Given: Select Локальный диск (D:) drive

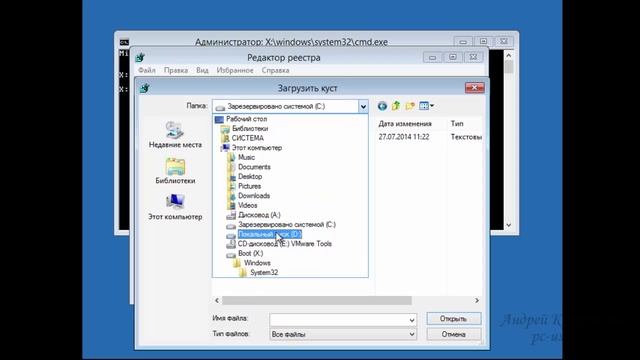Looking at the screenshot, I should tap(269, 234).
